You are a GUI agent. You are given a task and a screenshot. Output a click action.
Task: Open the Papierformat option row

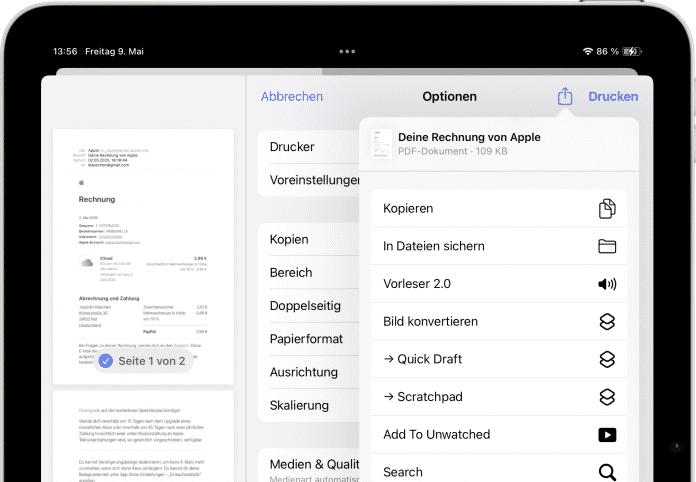(308, 339)
